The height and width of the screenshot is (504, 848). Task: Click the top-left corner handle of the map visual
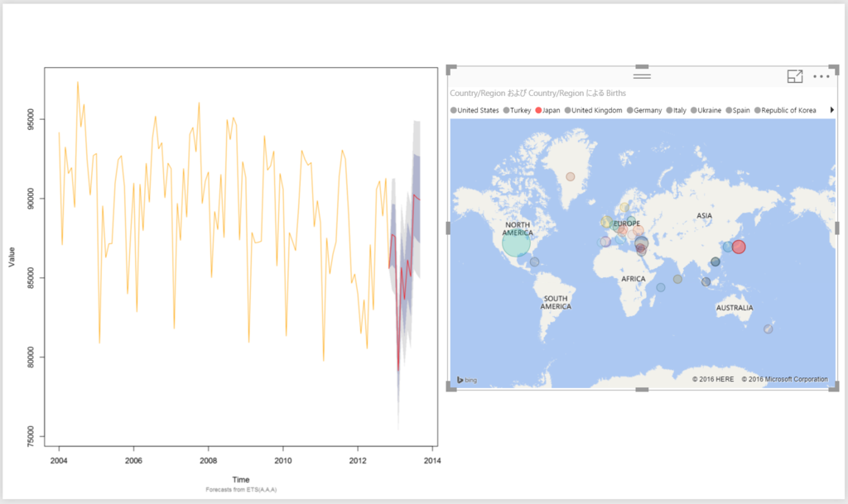pyautogui.click(x=450, y=70)
